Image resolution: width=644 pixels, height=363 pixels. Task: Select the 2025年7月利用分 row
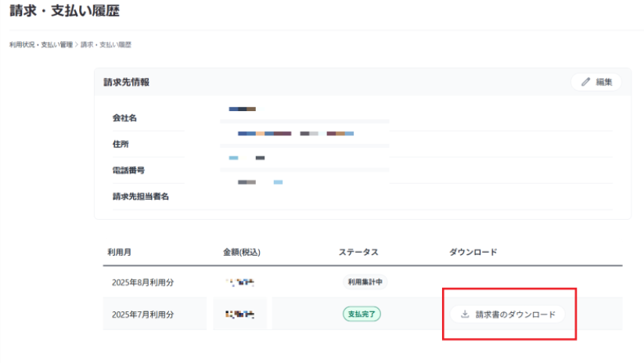pyautogui.click(x=142, y=314)
